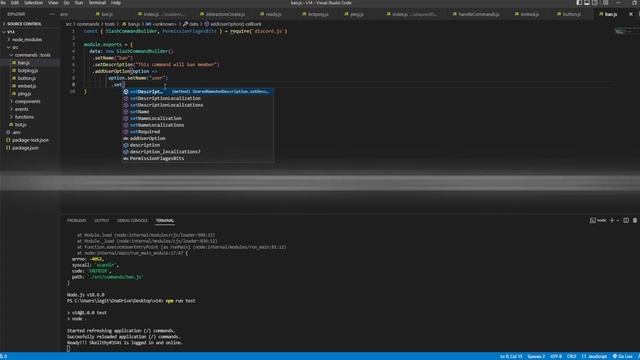Open Explorer more actions ellipsis
Screen dimensions: 640x360
(x=52, y=14)
